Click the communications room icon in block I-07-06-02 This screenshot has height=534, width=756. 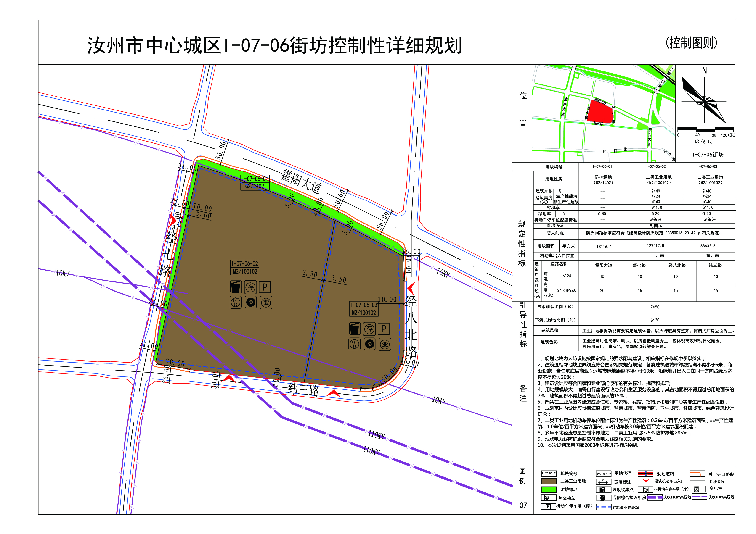[x=251, y=302]
